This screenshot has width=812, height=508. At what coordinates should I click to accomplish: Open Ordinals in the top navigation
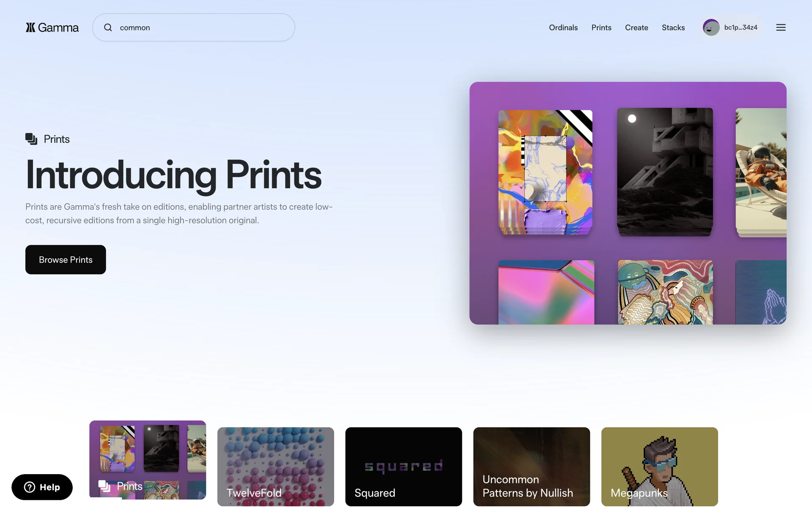pyautogui.click(x=563, y=28)
